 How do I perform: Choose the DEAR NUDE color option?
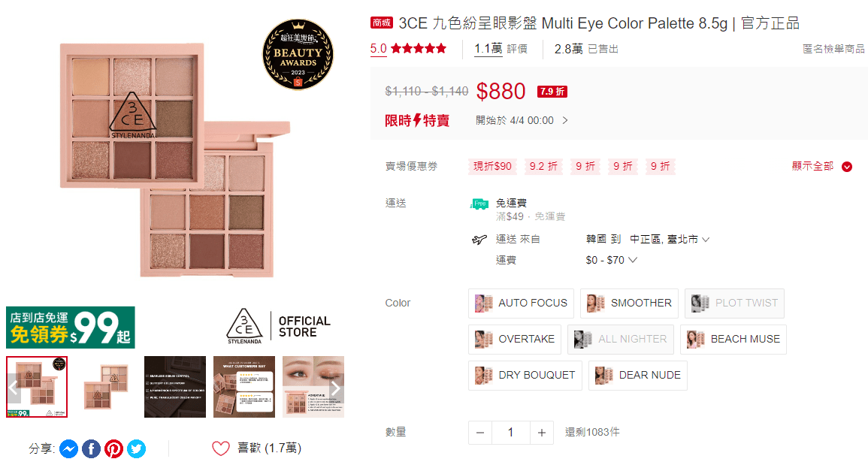[638, 376]
